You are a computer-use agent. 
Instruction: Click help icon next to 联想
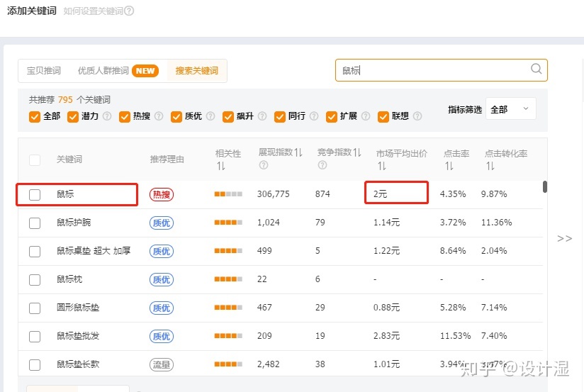pyautogui.click(x=417, y=116)
